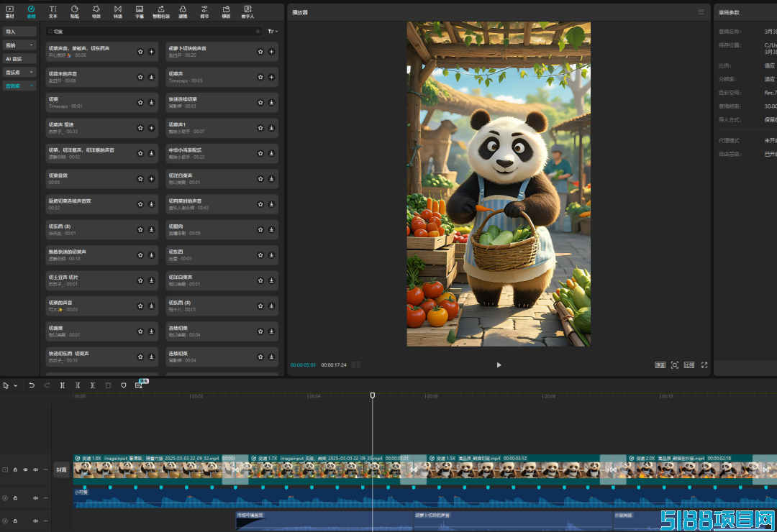Viewport: 777px width, 532px height.
Task: Add a marker with the shield icon
Action: (x=124, y=385)
